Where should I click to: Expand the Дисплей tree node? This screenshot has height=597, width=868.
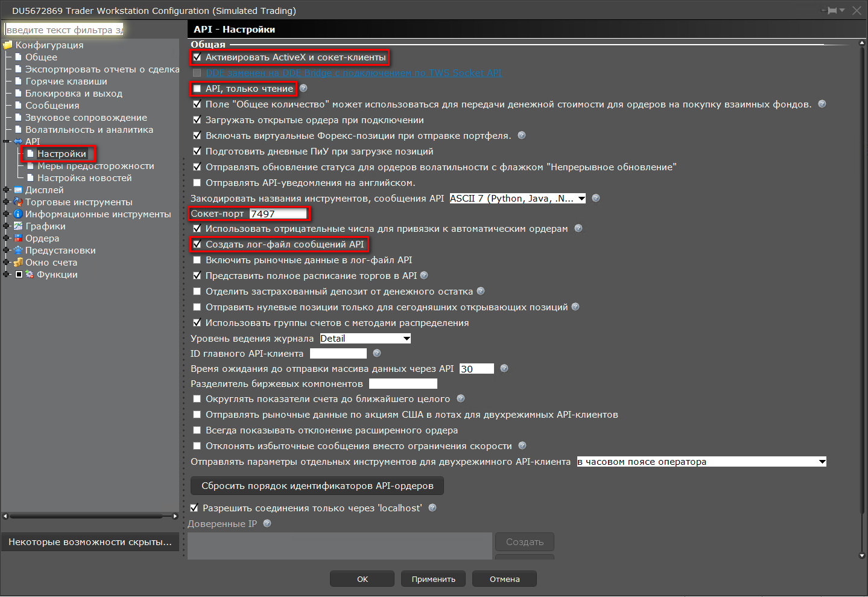tap(6, 190)
